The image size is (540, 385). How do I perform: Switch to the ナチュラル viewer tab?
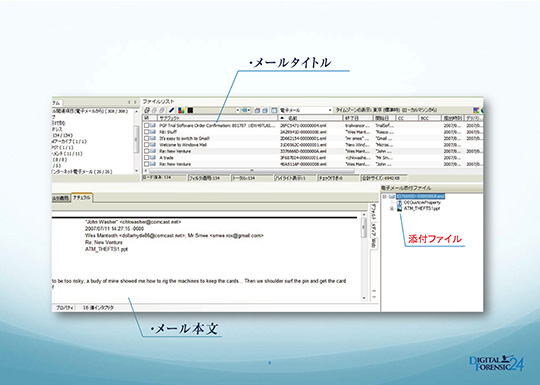click(x=82, y=198)
